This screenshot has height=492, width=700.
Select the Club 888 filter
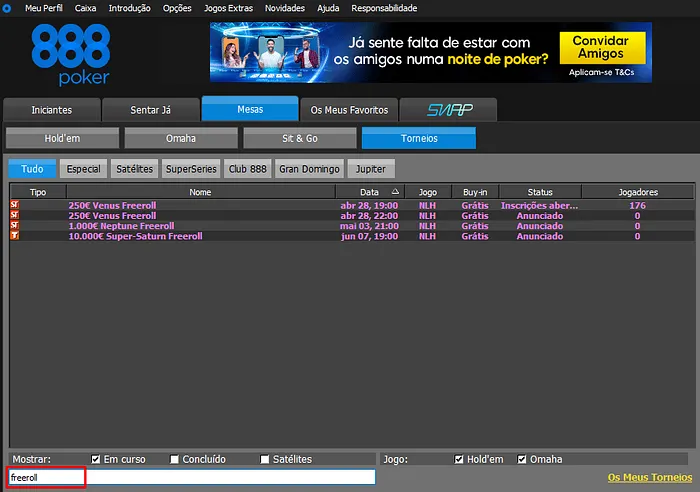(x=248, y=169)
